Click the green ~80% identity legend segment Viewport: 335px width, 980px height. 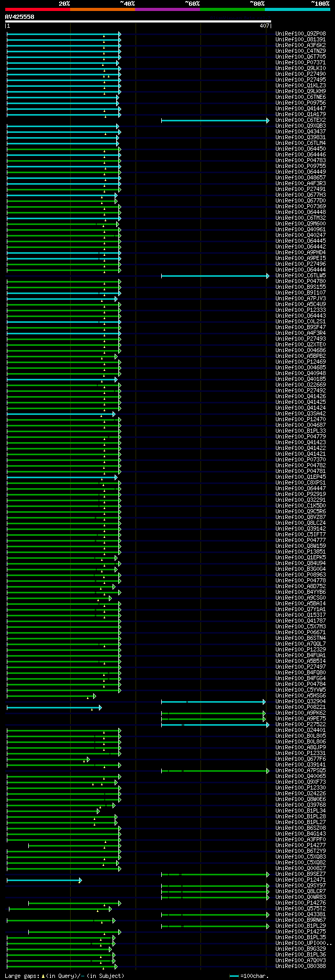point(232,9)
